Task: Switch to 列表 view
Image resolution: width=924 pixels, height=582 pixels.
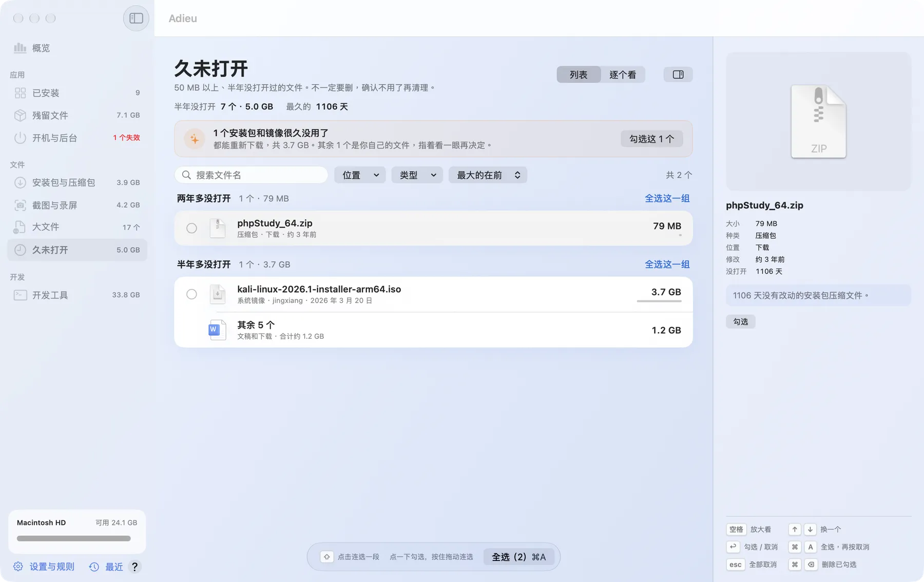Action: [x=579, y=74]
